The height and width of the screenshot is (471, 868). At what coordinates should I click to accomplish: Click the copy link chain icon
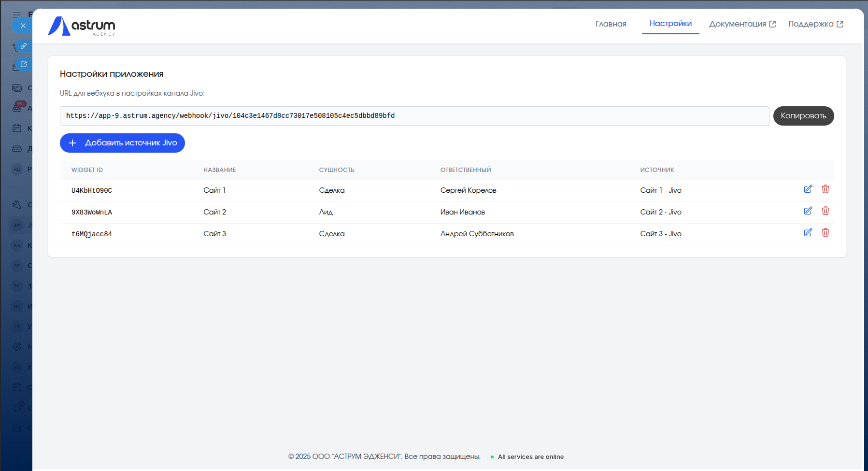pyautogui.click(x=24, y=46)
